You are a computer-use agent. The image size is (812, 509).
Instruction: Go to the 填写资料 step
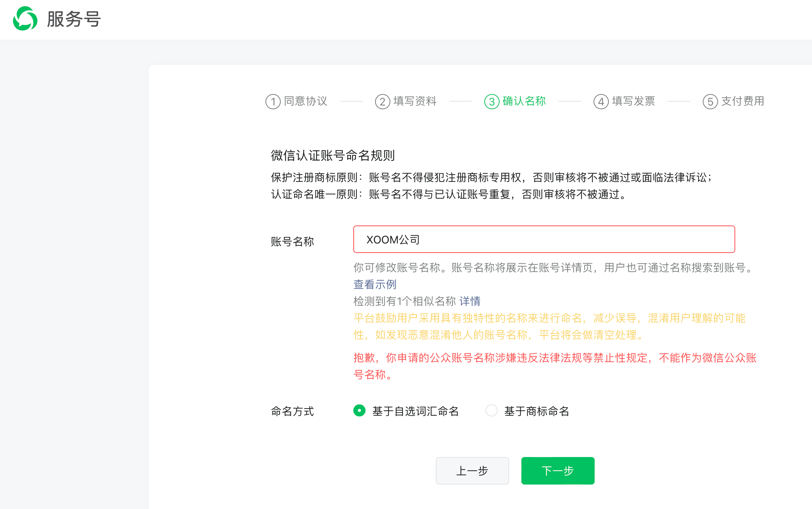tap(415, 101)
